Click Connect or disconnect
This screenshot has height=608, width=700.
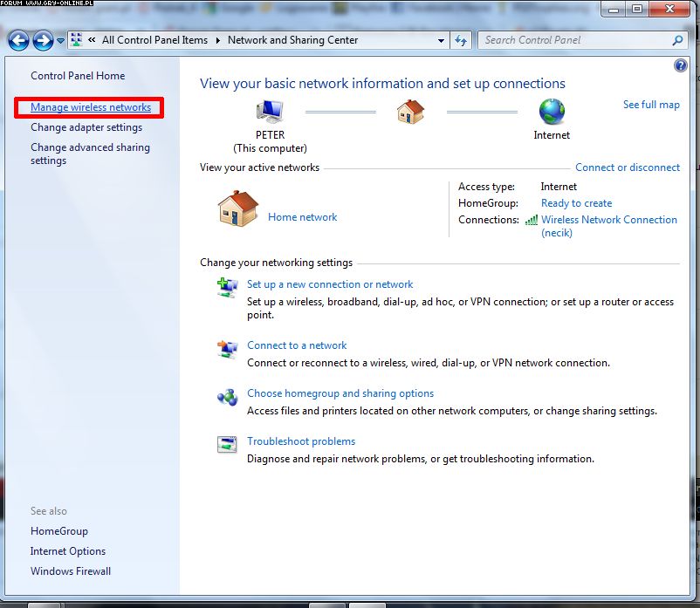(x=628, y=167)
